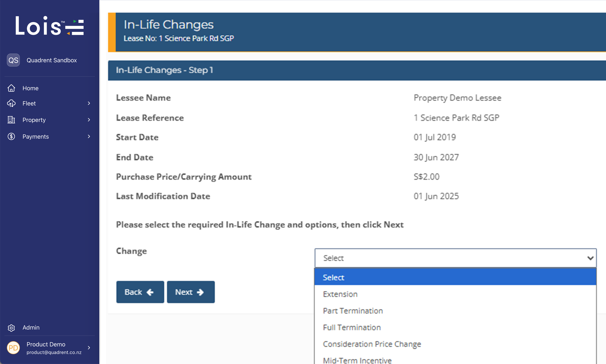Expand the Payments menu chevron
The width and height of the screenshot is (606, 364).
coord(89,136)
